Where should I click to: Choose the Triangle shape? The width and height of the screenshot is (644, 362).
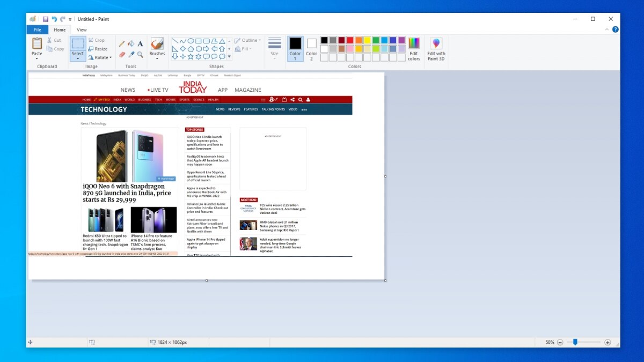coord(222,41)
